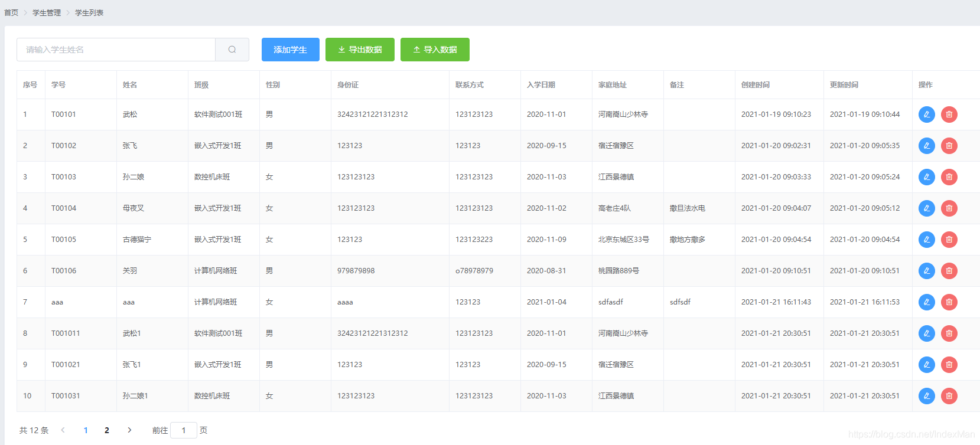The height and width of the screenshot is (445, 980).
Task: Edit student 孙二娘 in row T00103
Action: 927,177
